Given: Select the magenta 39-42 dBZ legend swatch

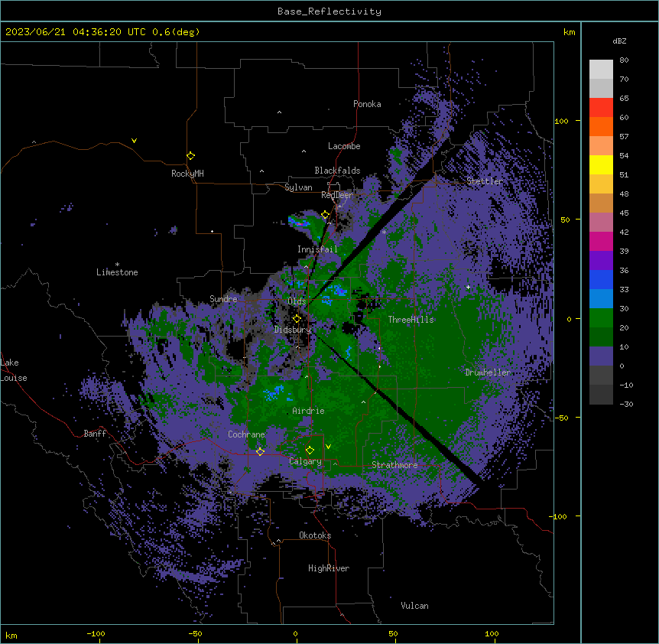Looking at the screenshot, I should click(x=601, y=241).
